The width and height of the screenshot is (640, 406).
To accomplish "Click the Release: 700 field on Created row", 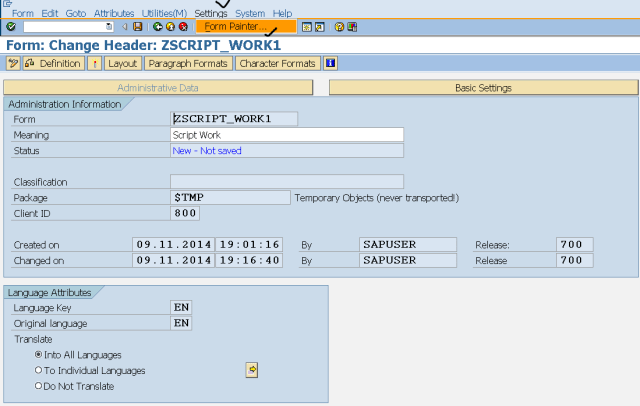I will [x=575, y=244].
